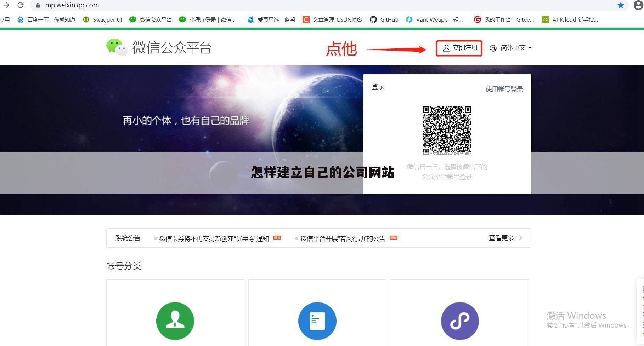Screen dimensions: 644x346
Task: Expand the 简体中文 language dropdown
Action: 515,48
